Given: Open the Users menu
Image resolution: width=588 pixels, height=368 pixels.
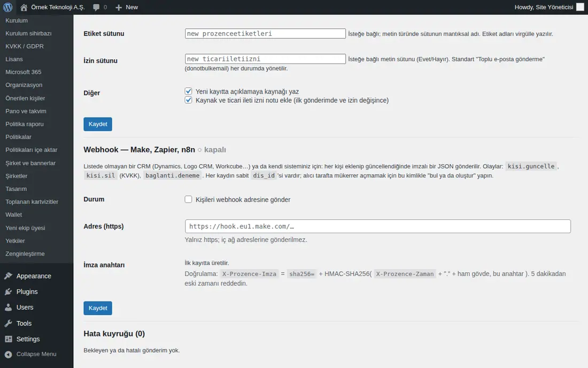Looking at the screenshot, I should (x=25, y=307).
